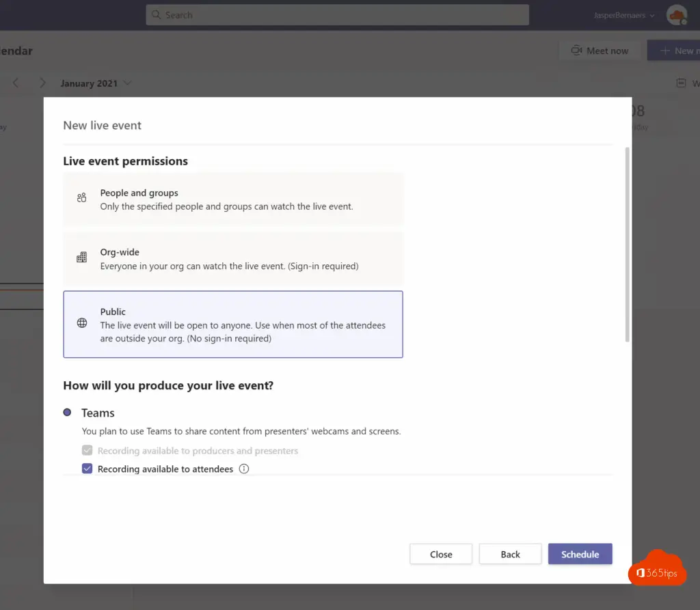The height and width of the screenshot is (610, 700).
Task: Start a Meet now meeting
Action: pyautogui.click(x=600, y=51)
